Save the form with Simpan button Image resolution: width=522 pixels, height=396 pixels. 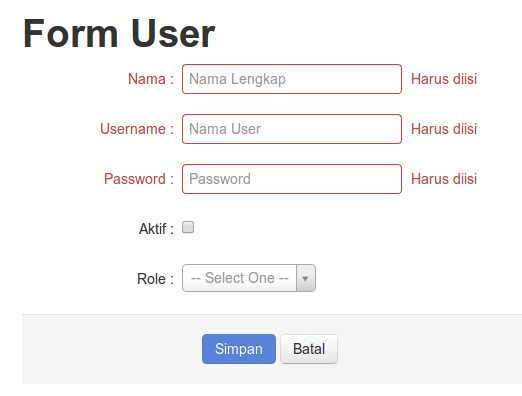point(239,349)
